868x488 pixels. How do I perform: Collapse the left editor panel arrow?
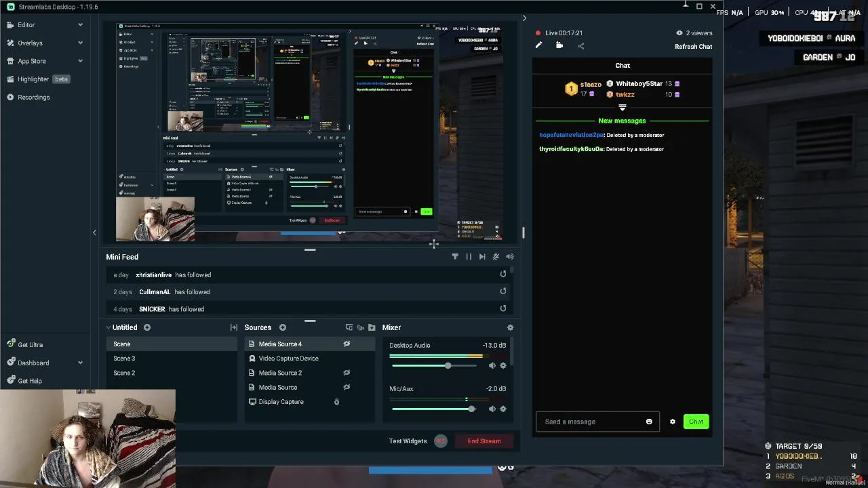94,232
